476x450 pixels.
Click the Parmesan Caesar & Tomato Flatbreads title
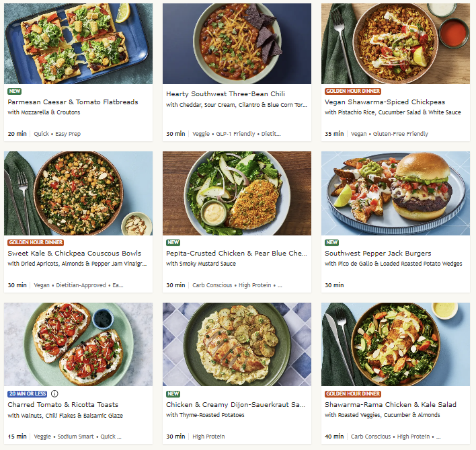tap(73, 102)
